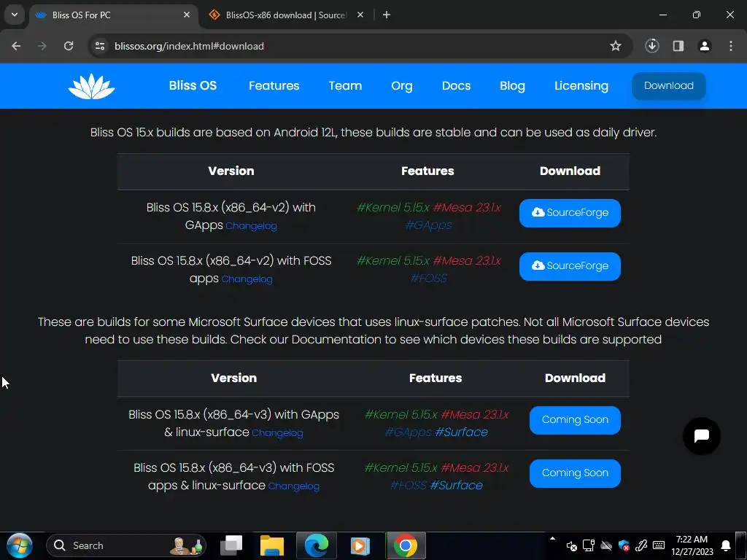Click Coming Soon for GApps linux-surface build
This screenshot has width=747, height=560.
pos(575,420)
